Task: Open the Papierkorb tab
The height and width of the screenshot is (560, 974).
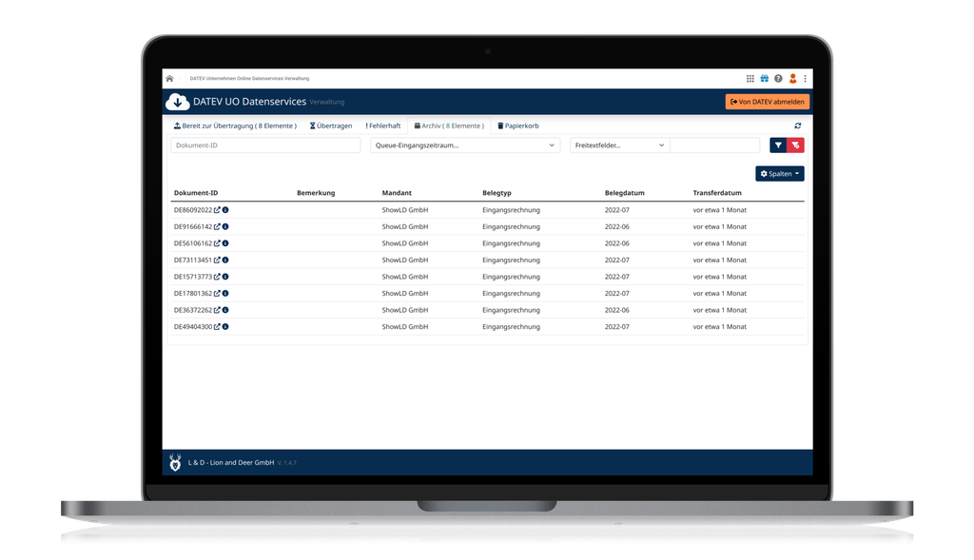Action: [518, 126]
